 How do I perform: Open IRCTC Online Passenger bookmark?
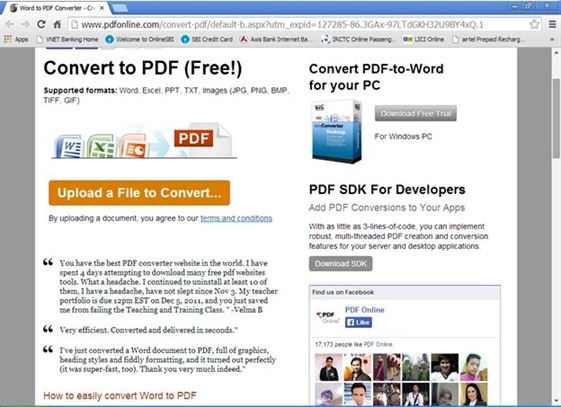pyautogui.click(x=359, y=39)
